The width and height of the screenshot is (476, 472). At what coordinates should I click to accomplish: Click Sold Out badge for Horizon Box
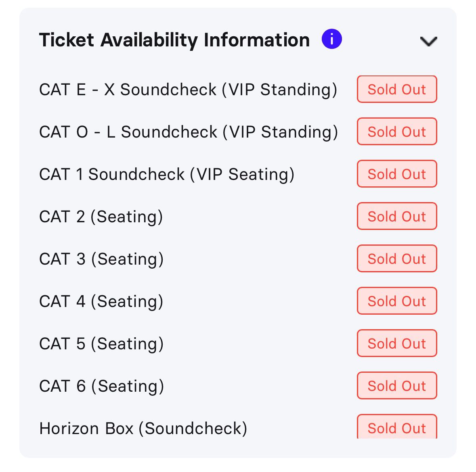coord(396,427)
